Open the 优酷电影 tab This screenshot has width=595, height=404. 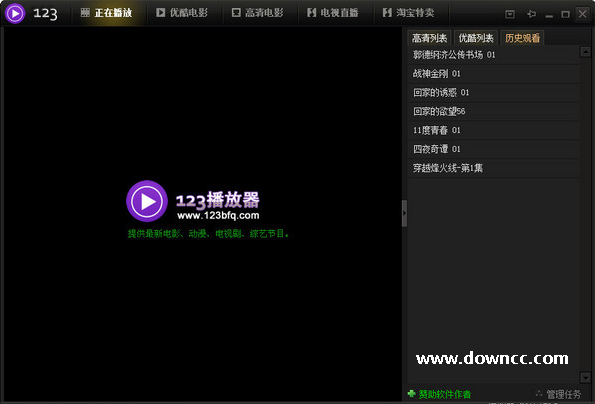[x=182, y=13]
